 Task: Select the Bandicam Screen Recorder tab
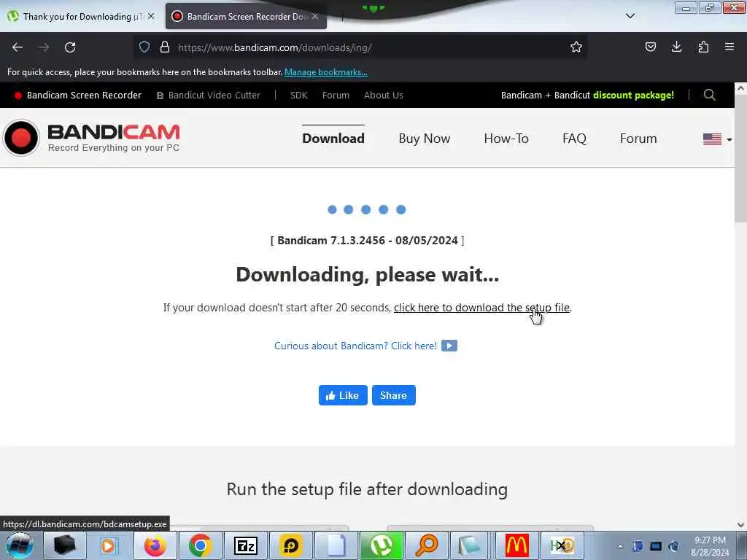pos(246,17)
